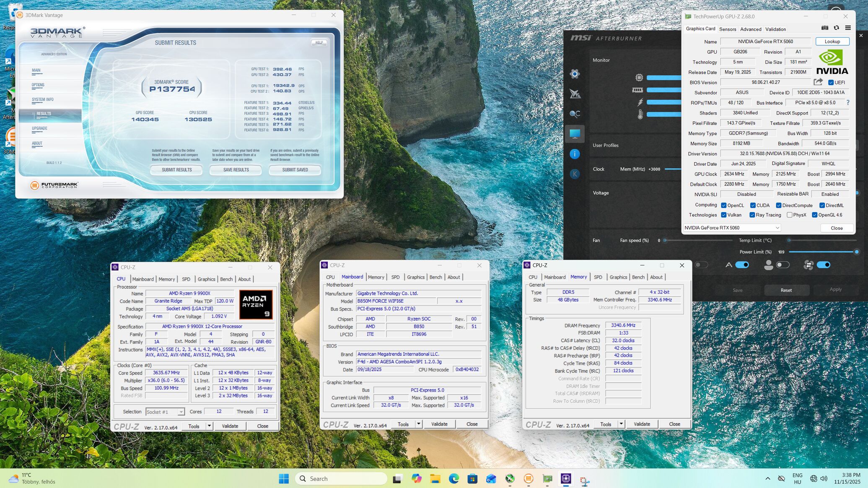Image resolution: width=868 pixels, height=488 pixels.
Task: Click the GPU-Z refresh icon
Action: click(x=836, y=28)
